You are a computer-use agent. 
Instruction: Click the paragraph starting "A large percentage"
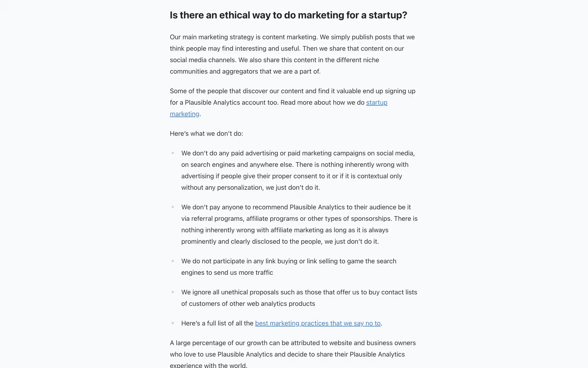[292, 354]
